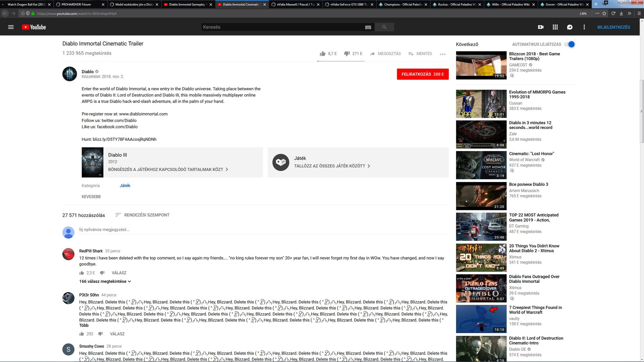Click the browser back arrow
This screenshot has width=644, height=362.
[x=5, y=13]
